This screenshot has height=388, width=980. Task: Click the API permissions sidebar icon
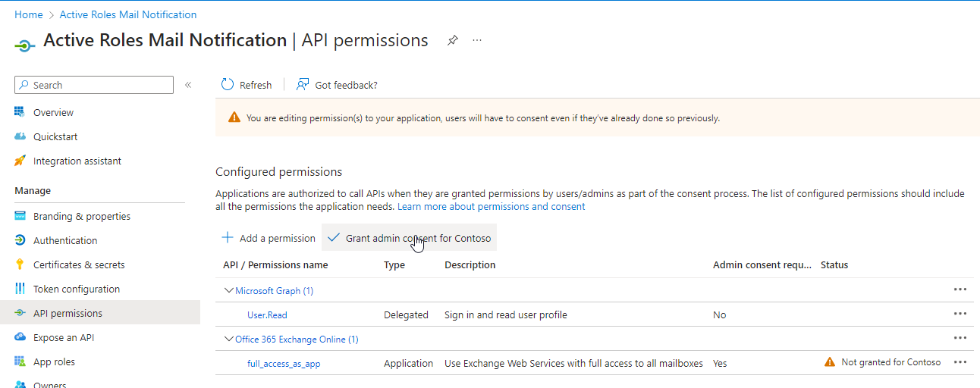[20, 313]
